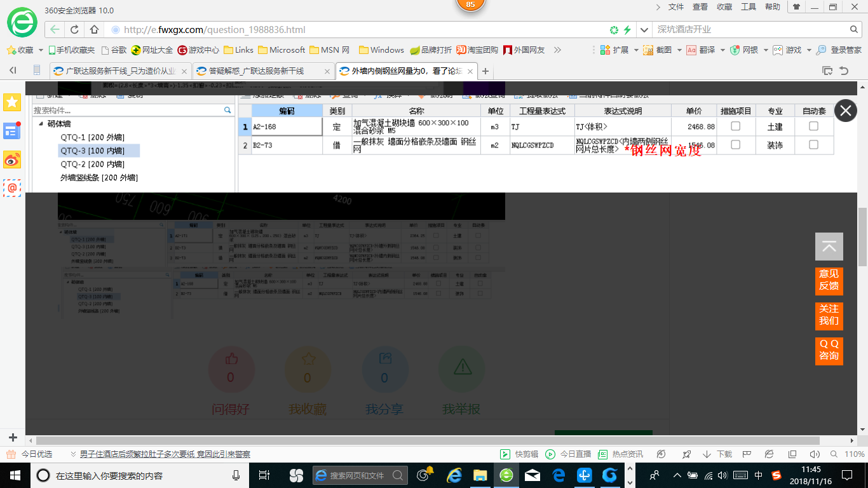This screenshot has width=868, height=488.
Task: Click the add button at the sidebar bottom
Action: [x=13, y=438]
